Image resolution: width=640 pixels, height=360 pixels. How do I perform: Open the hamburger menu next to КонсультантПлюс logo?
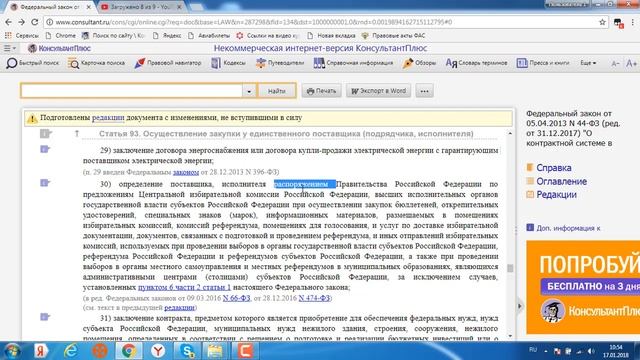tap(10, 48)
